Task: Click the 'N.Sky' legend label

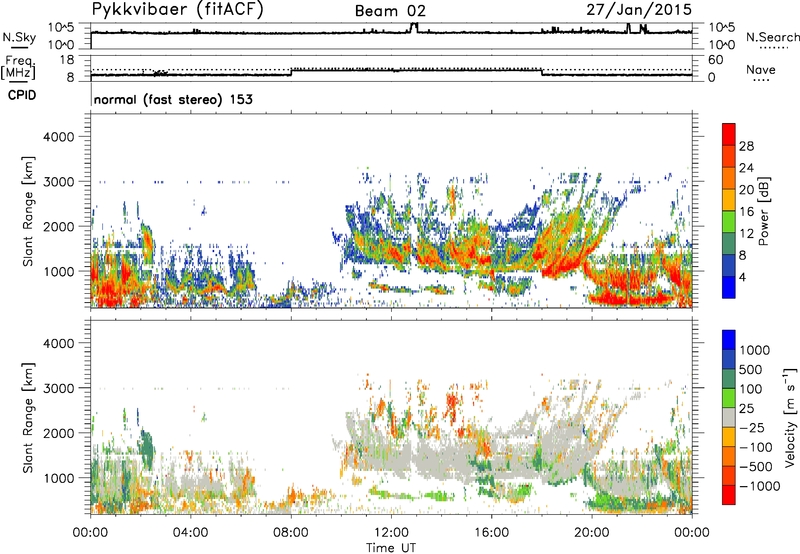Action: (x=19, y=37)
